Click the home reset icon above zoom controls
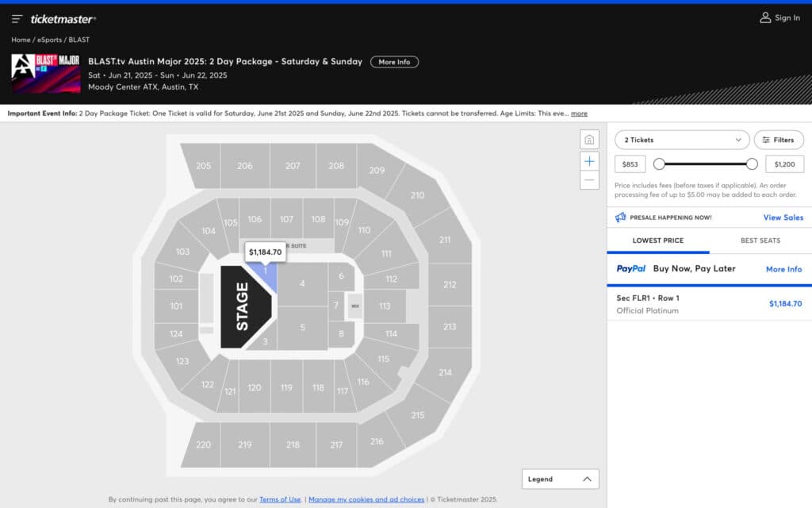This screenshot has height=508, width=812. (x=589, y=139)
